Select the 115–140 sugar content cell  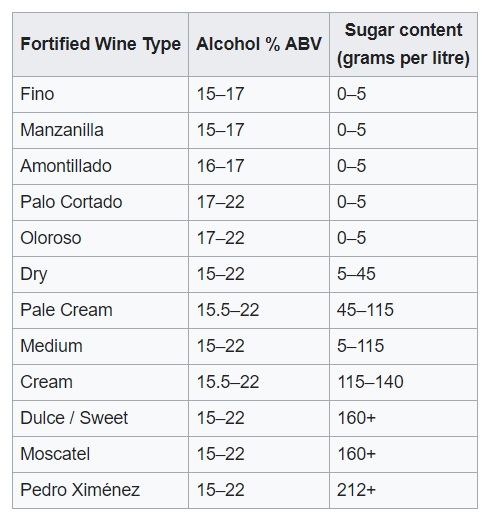coord(403,382)
